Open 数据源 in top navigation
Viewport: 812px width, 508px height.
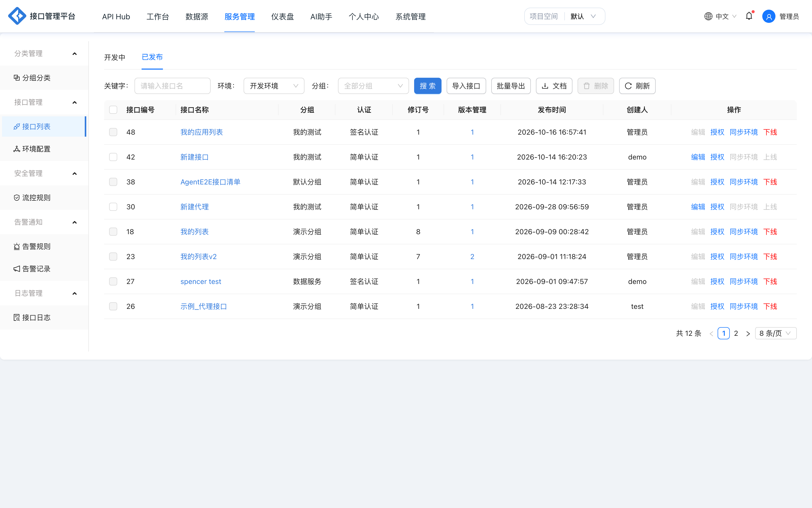197,17
